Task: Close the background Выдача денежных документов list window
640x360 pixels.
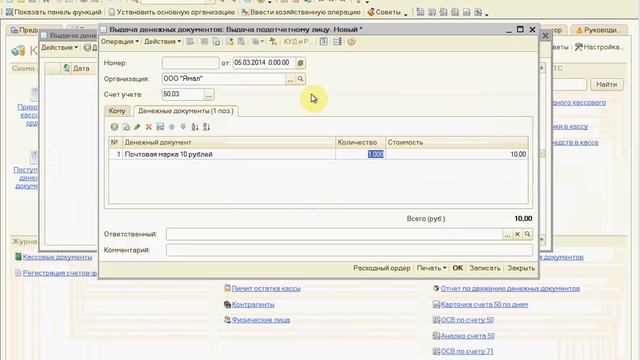Action: tap(545, 36)
